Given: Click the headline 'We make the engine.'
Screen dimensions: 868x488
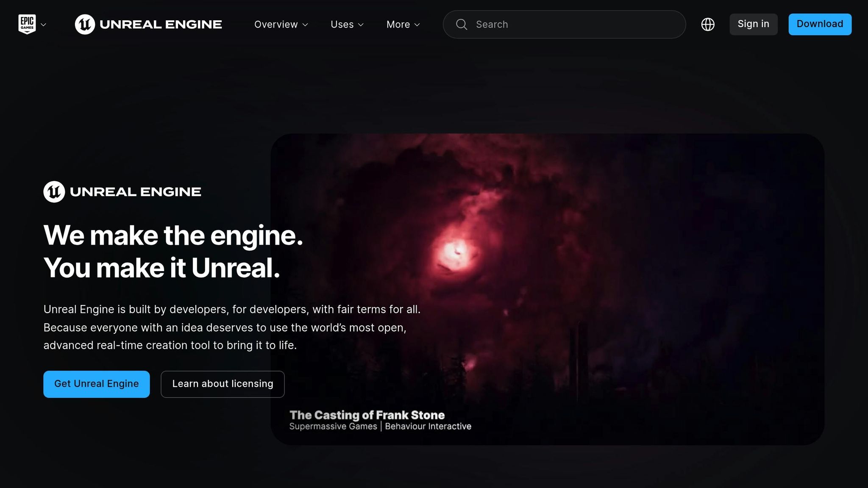Looking at the screenshot, I should [173, 236].
